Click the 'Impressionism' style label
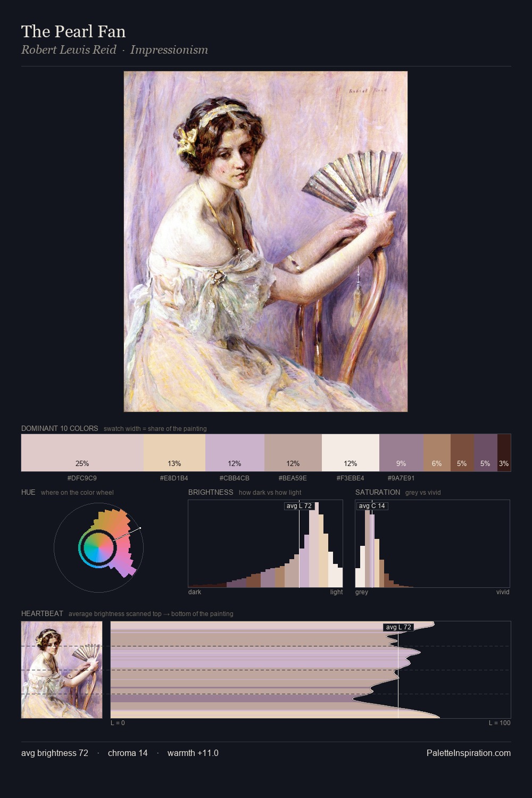This screenshot has width=532, height=798. (x=169, y=49)
